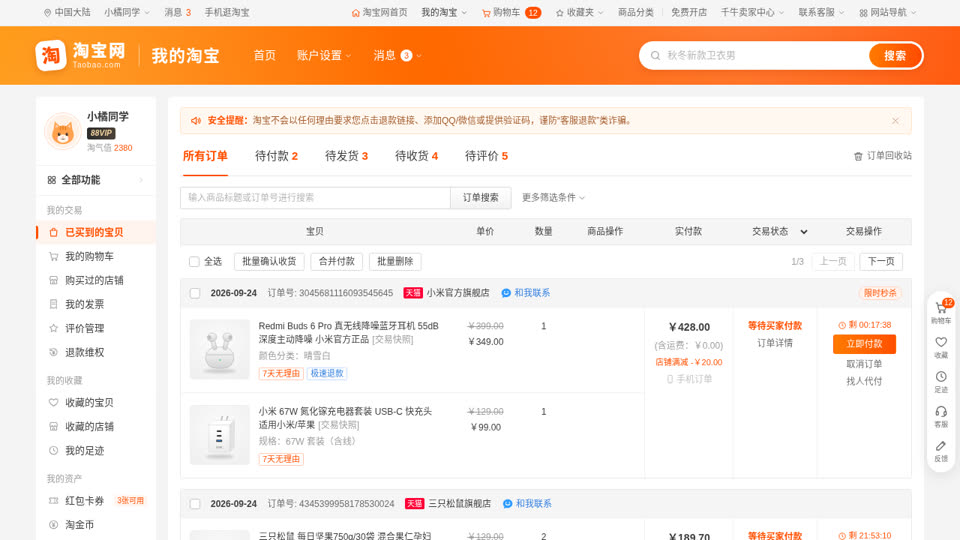
Task: Click 天猫 badge beside 三只松鼠旗舰店
Action: (x=414, y=504)
